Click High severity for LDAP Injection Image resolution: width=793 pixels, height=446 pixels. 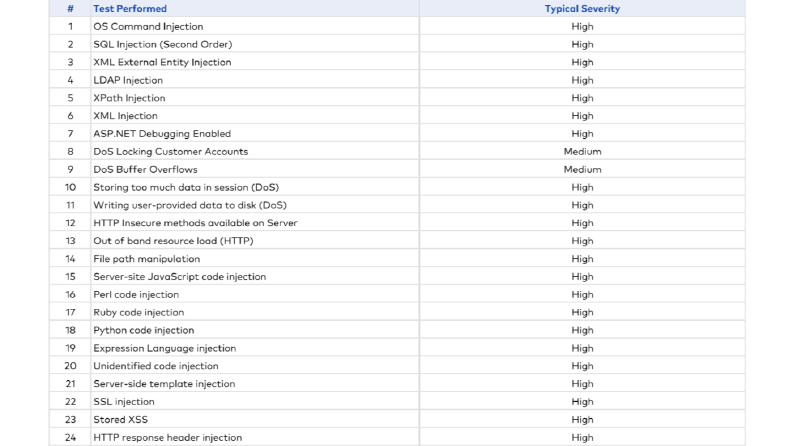tap(582, 80)
